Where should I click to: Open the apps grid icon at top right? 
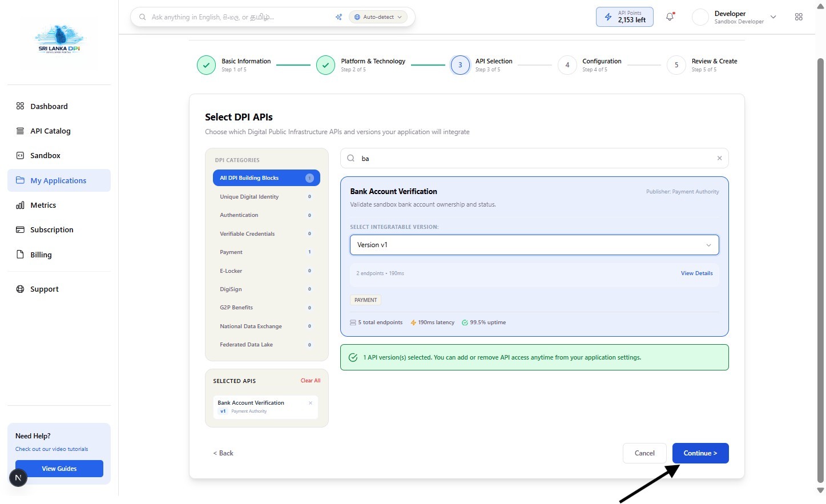click(x=799, y=17)
